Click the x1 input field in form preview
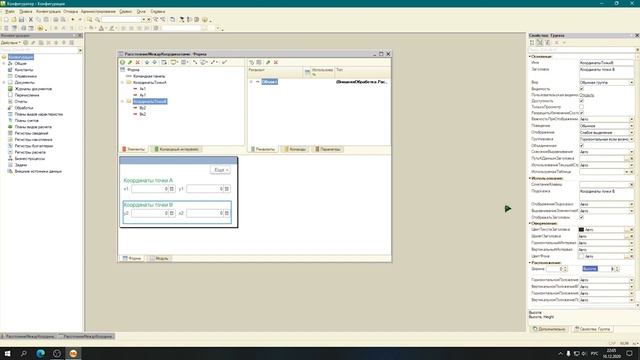The image size is (640, 360). click(150, 189)
